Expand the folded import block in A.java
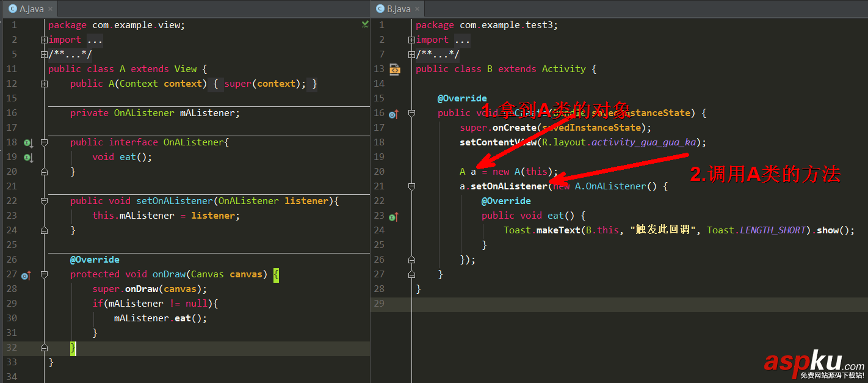The image size is (868, 383). pos(44,40)
